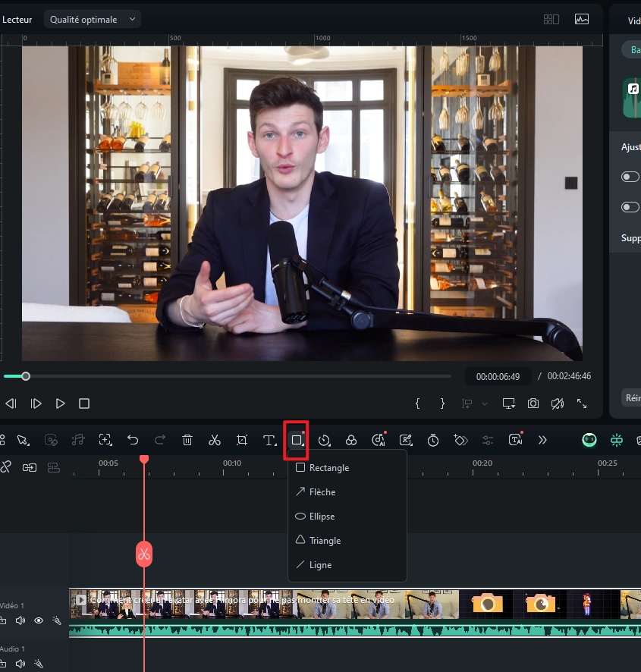Click the music thumbnail in the right panel
The height and width of the screenshot is (672, 641).
(632, 98)
